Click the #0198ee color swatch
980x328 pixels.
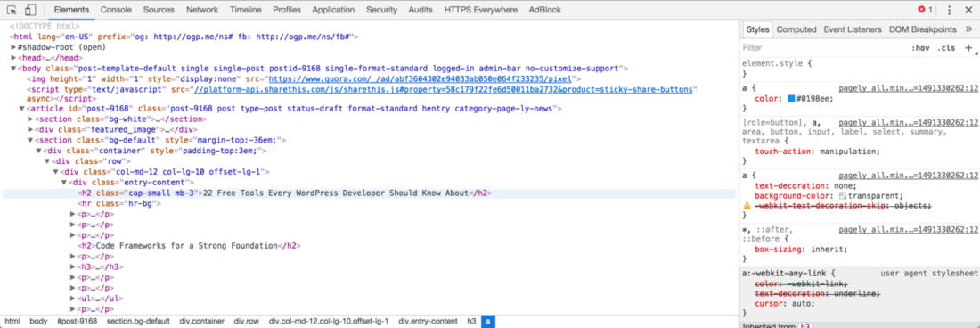791,99
